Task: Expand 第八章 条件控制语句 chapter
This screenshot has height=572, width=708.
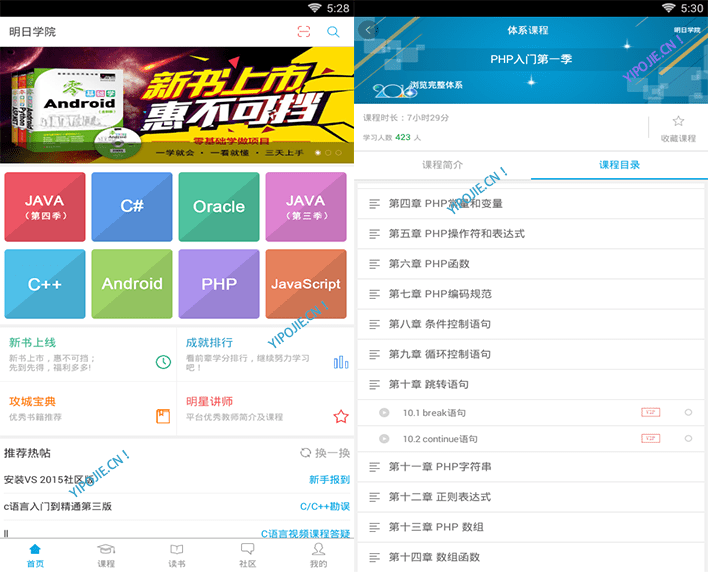Action: (531, 324)
